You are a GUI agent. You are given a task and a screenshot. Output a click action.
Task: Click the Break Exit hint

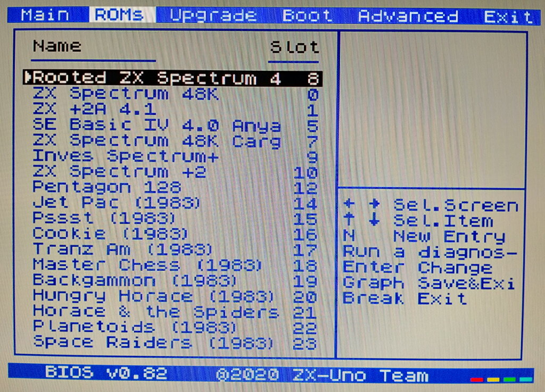404,298
